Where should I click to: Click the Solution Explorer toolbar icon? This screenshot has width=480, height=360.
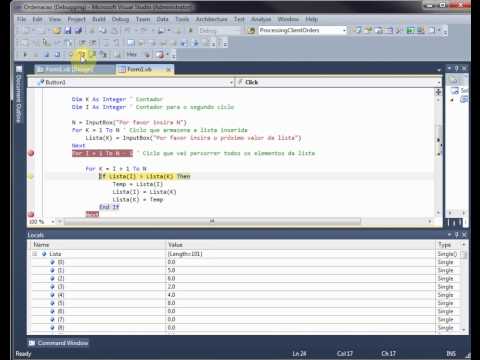358,31
